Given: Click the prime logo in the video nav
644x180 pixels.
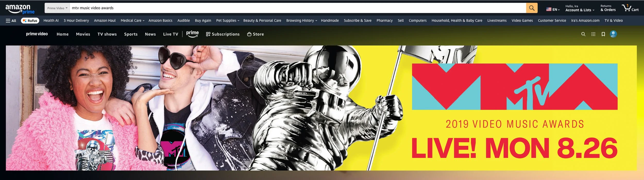Looking at the screenshot, I should (192, 34).
